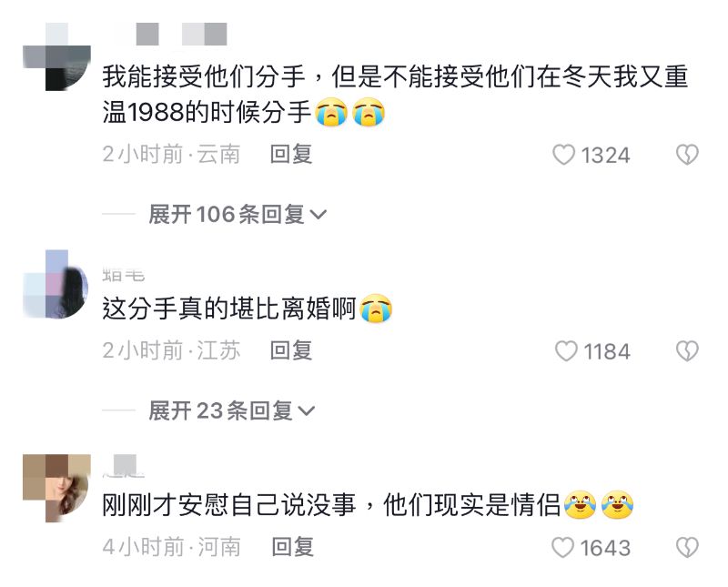728x587 pixels.
Task: Select the comment text 这分手真的堪比离婚啊
Action: point(229,309)
